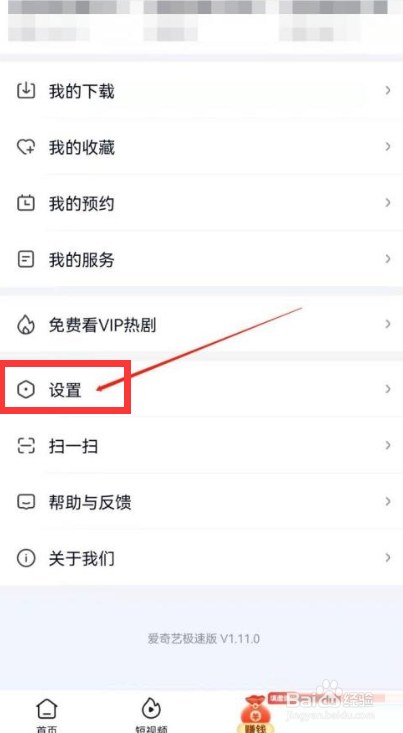Tap the 爱奇艺极速版 V1.11.0 version text
403x733 pixels.
click(x=204, y=639)
